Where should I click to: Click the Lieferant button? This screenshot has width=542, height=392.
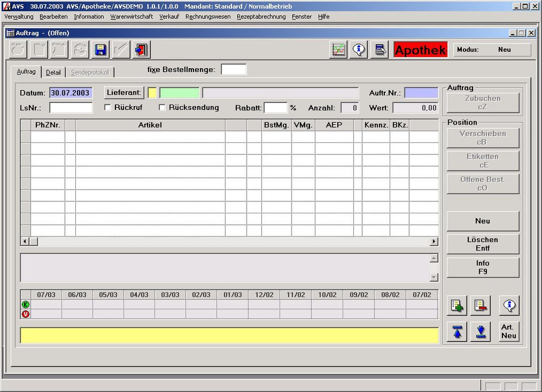point(124,93)
